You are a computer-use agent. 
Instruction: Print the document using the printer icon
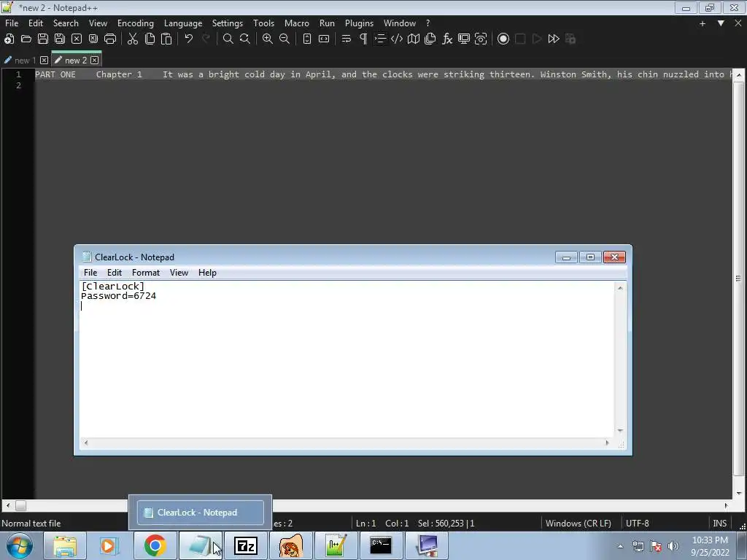click(x=110, y=39)
